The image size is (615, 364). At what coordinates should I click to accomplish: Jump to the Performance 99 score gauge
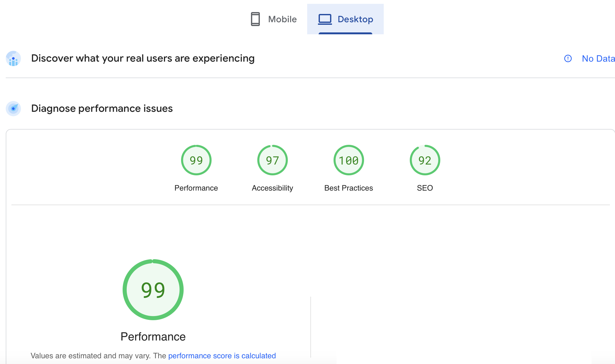pyautogui.click(x=196, y=160)
